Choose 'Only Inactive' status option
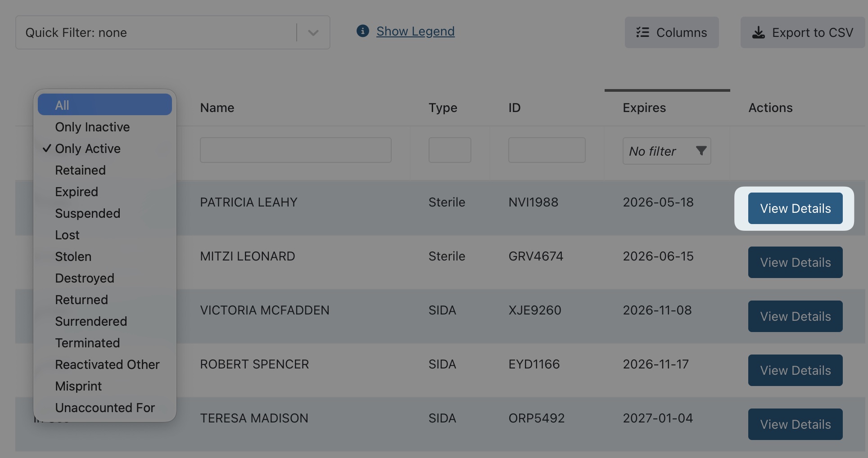 [x=92, y=127]
